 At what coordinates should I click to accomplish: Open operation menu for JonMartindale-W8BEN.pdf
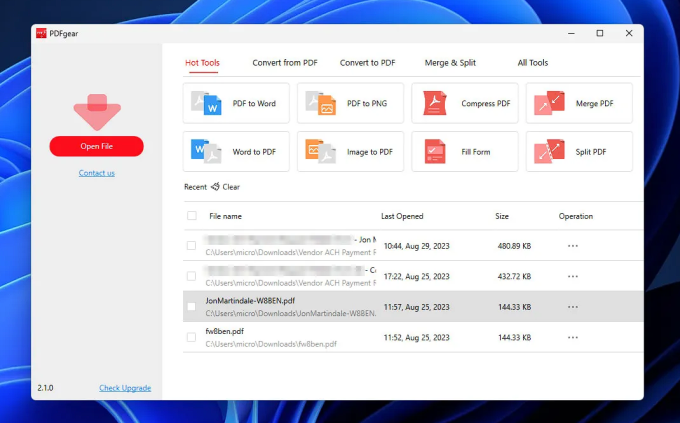573,307
